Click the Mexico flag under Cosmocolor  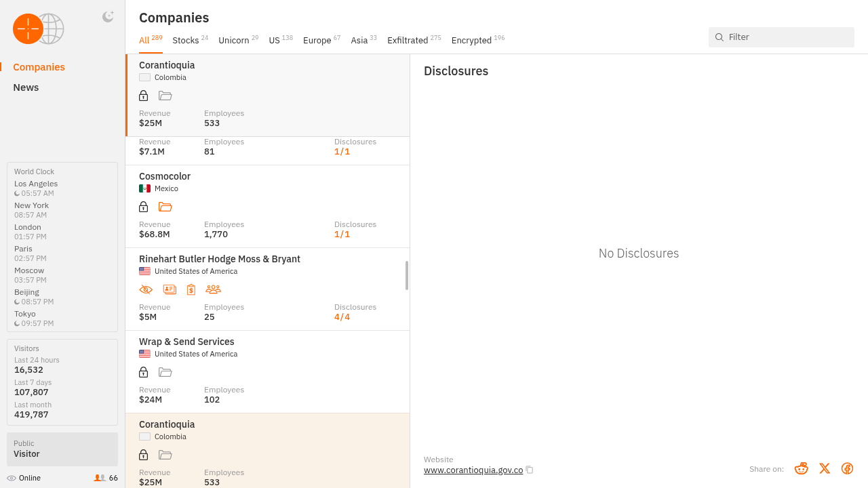[x=144, y=188]
